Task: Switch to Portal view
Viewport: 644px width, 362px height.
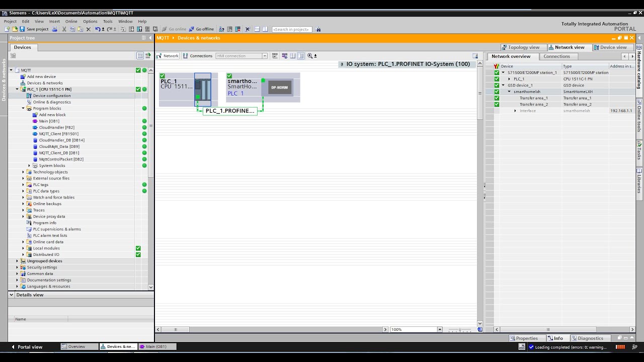Action: click(27, 347)
